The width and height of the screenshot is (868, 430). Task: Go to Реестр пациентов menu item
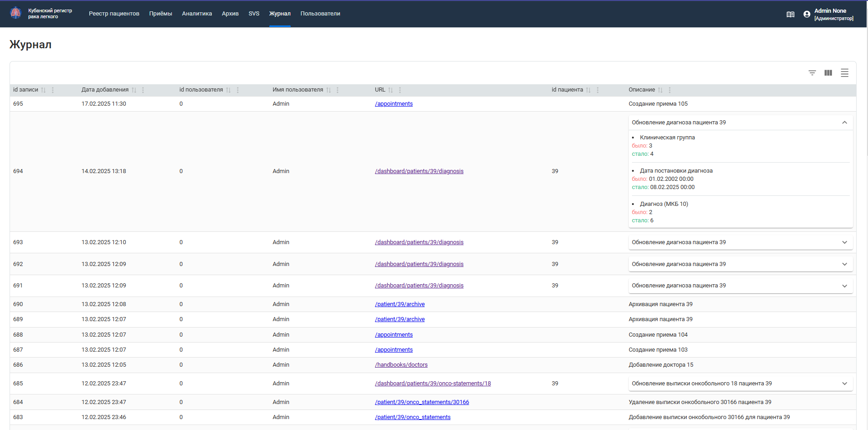coord(114,14)
